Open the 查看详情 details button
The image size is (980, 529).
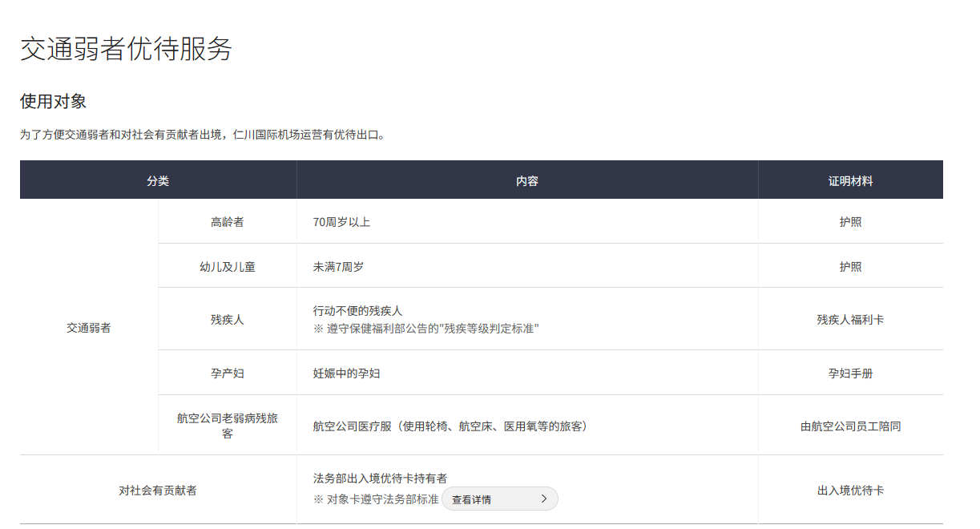(x=499, y=499)
